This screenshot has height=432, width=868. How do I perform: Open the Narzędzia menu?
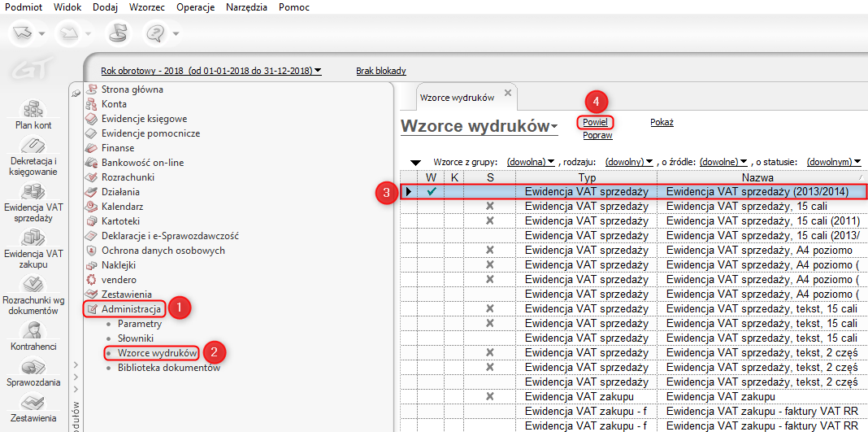(247, 7)
